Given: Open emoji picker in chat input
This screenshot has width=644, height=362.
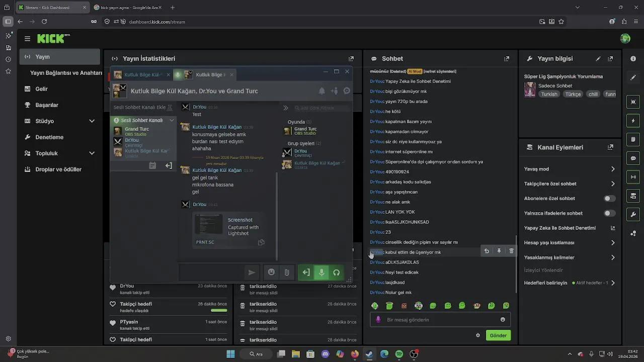Looking at the screenshot, I should 503,320.
